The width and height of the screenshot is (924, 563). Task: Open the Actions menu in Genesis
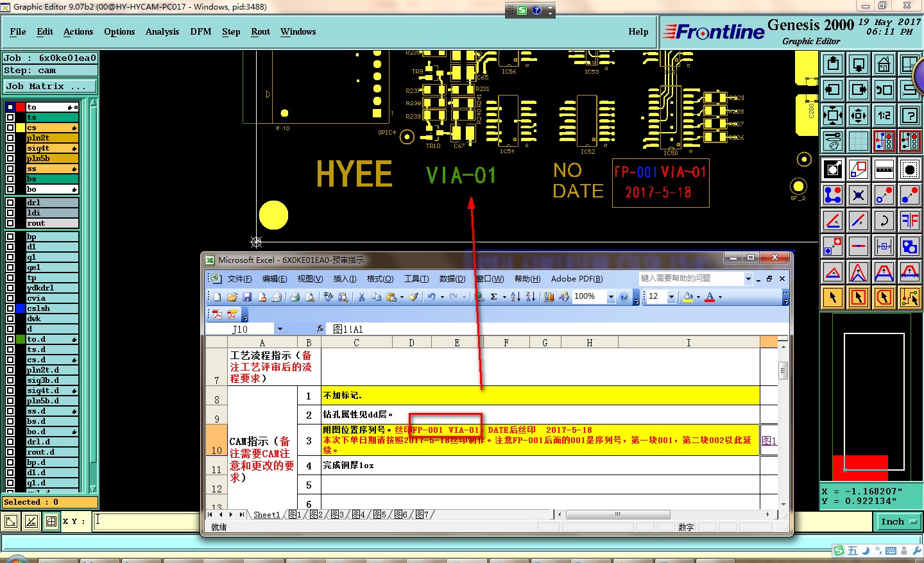click(78, 31)
